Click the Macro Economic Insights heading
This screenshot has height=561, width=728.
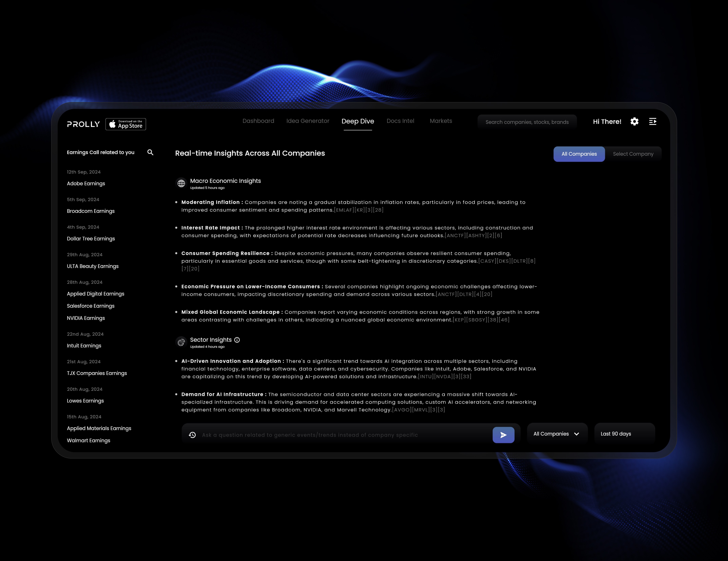[x=225, y=181]
